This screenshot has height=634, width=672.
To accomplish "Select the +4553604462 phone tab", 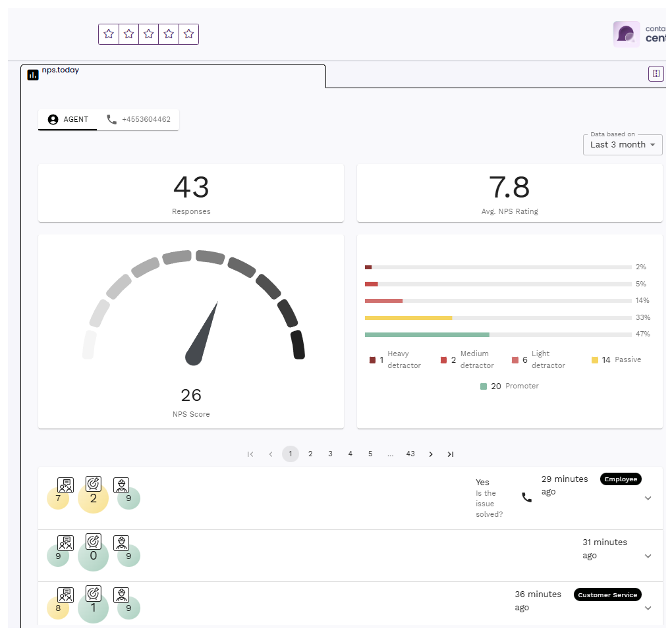I will pos(139,120).
